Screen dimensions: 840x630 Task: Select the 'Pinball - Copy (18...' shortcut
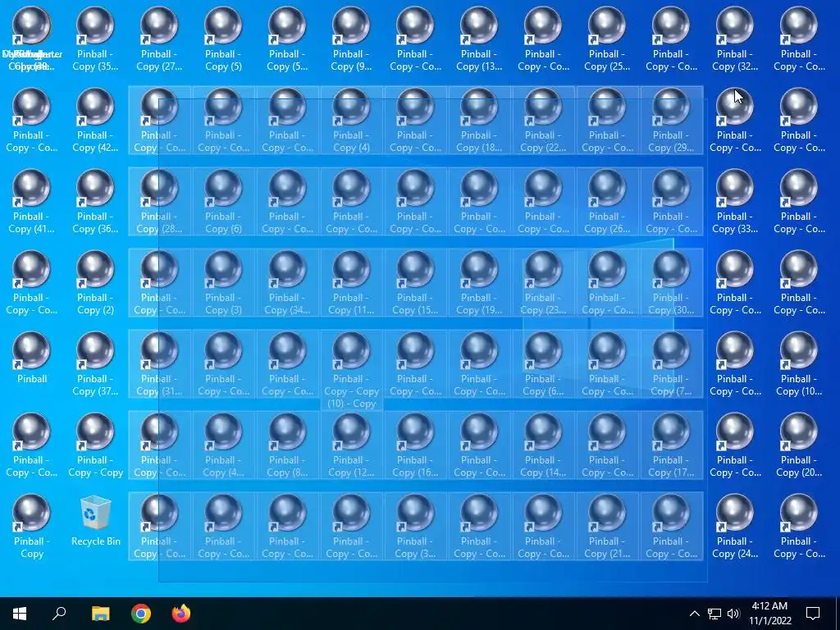point(479,120)
